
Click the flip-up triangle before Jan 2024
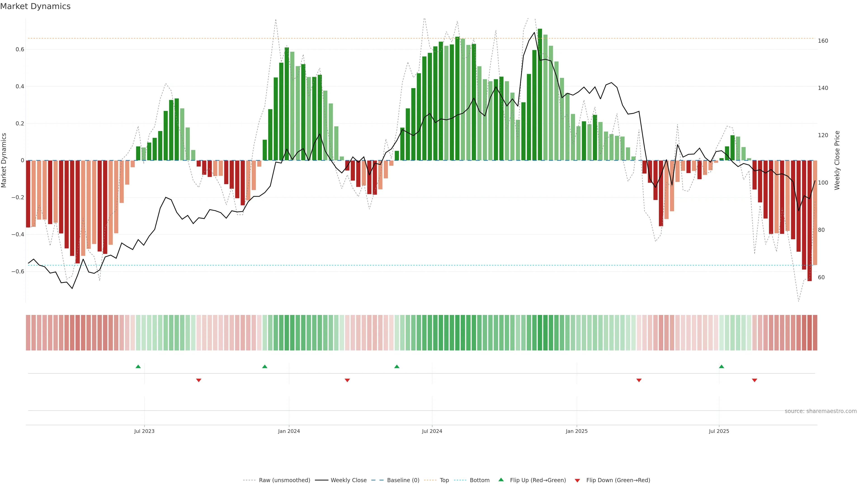264,366
